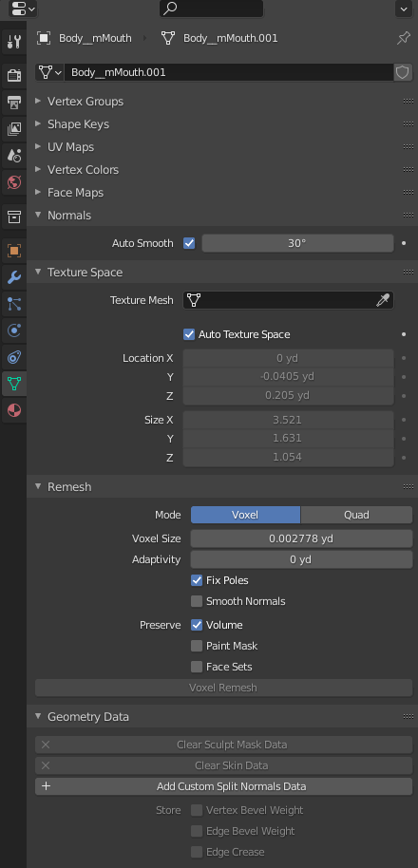Image resolution: width=418 pixels, height=868 pixels.
Task: Open the Material properties tab
Action: pyautogui.click(x=14, y=410)
